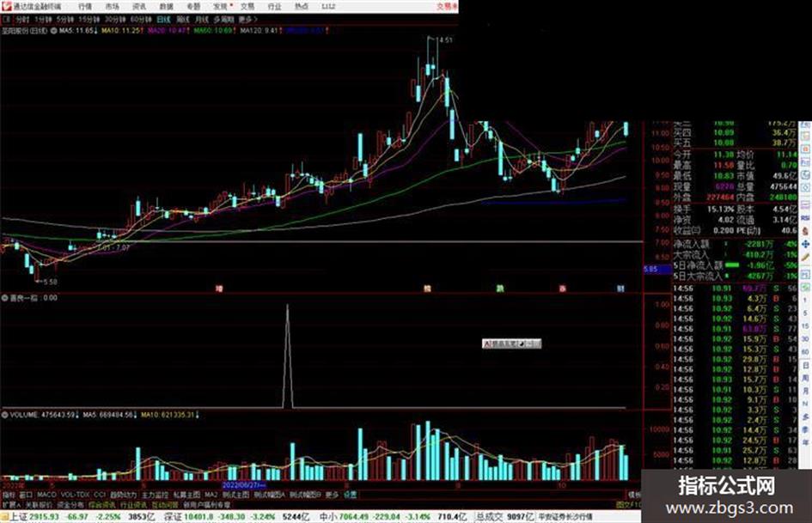Open 新用户福利专享 link

(206, 504)
